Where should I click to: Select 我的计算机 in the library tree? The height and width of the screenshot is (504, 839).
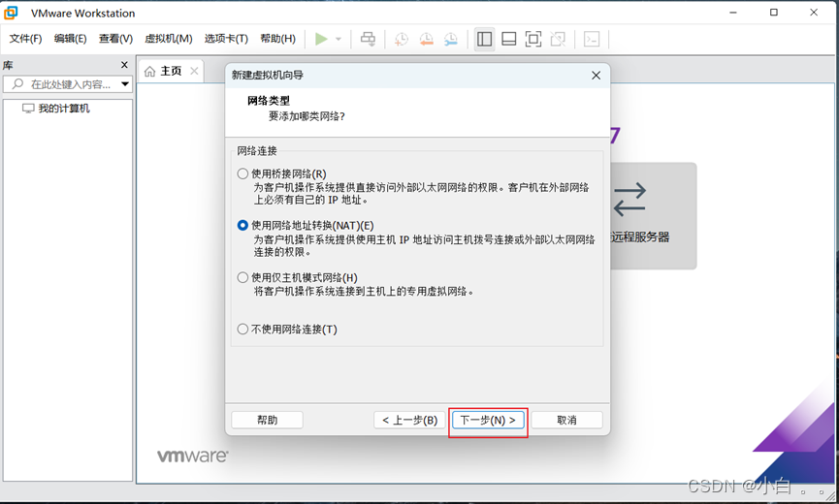[64, 109]
